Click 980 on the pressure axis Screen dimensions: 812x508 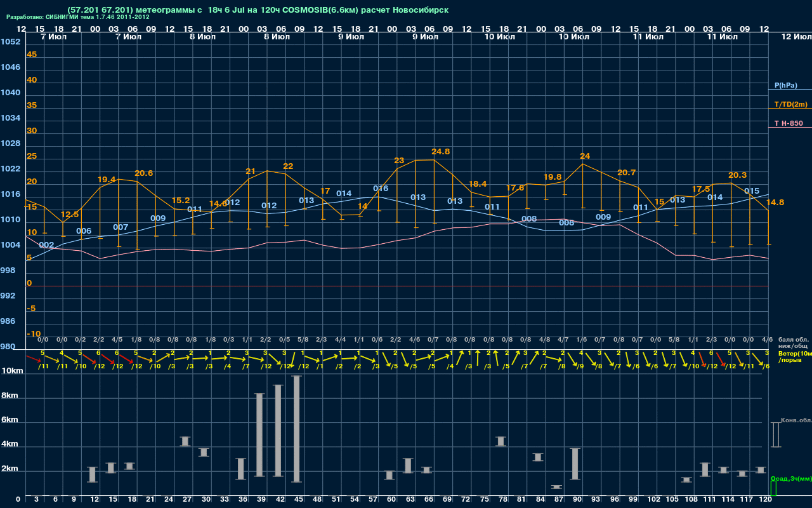click(x=8, y=347)
